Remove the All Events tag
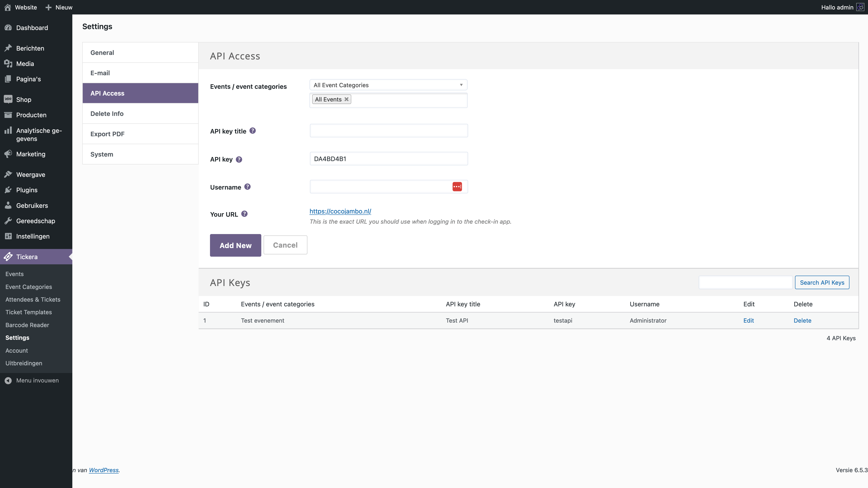Image resolution: width=868 pixels, height=488 pixels. (x=346, y=99)
